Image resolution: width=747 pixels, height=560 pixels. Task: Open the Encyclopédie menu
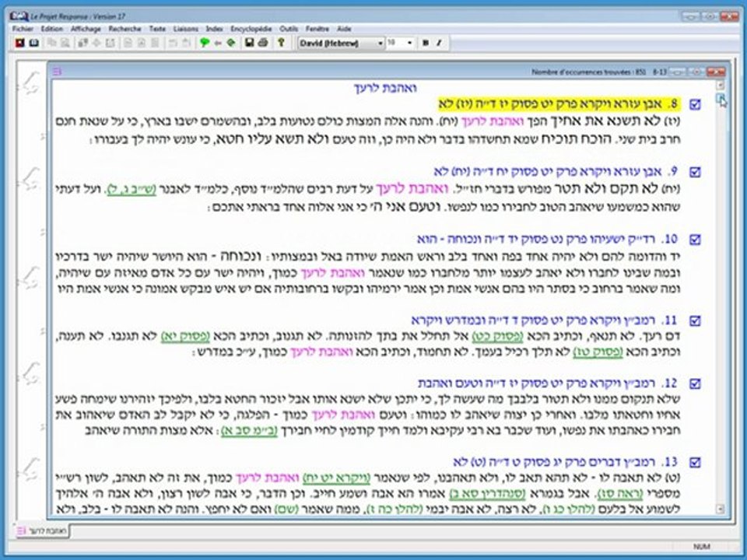tap(251, 29)
